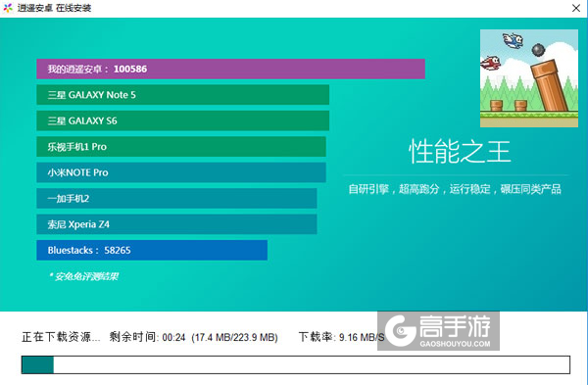This screenshot has height=385, width=588.
Task: Select the 索尼 Xperia Z4 bar
Action: tap(176, 224)
